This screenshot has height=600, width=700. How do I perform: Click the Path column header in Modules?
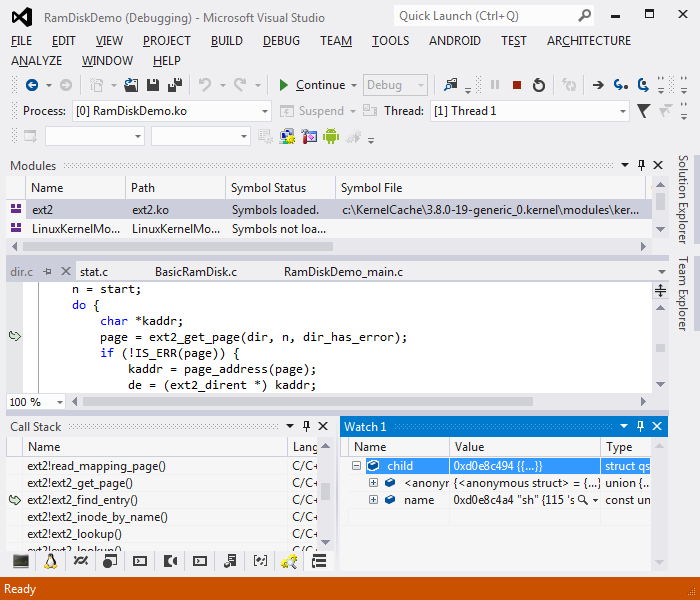[175, 188]
